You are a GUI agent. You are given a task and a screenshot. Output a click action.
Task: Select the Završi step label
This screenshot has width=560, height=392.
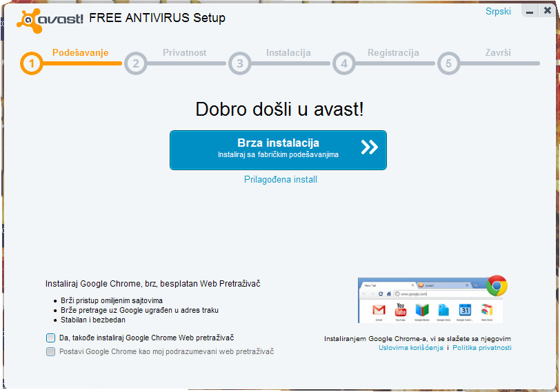498,53
